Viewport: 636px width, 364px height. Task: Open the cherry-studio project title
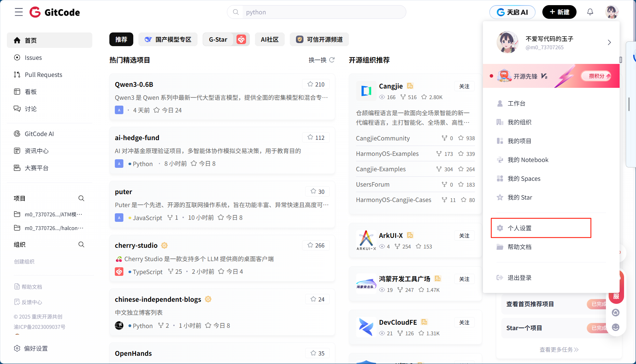point(136,245)
